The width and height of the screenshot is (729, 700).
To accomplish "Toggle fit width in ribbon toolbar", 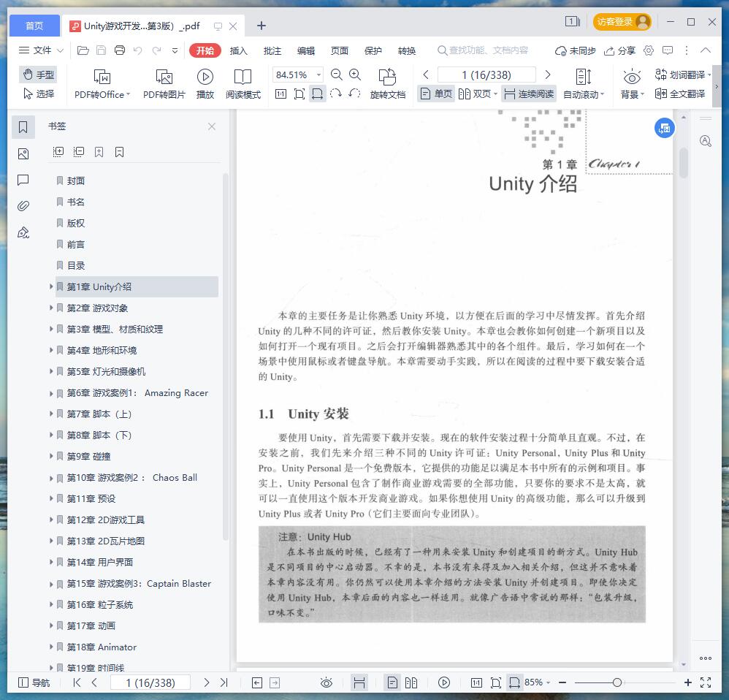I will click(x=318, y=94).
